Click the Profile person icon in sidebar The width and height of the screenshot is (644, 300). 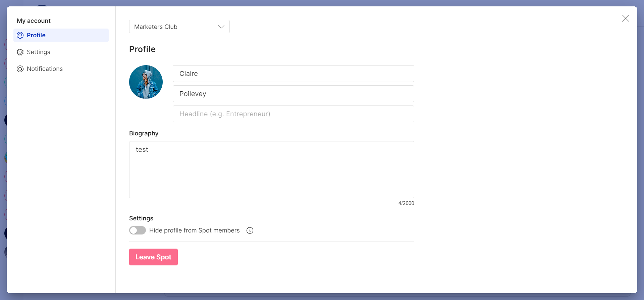tap(20, 35)
